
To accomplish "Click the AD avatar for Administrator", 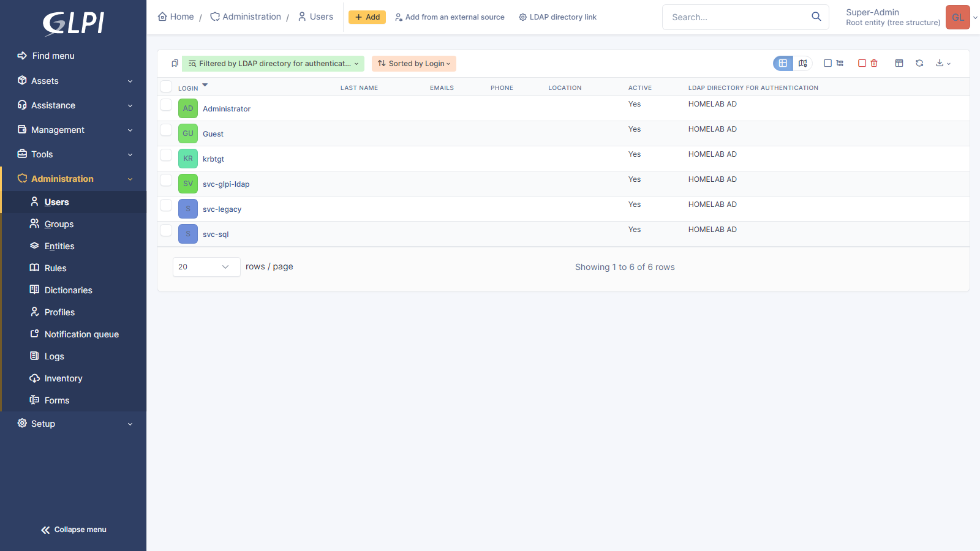I will 188,108.
